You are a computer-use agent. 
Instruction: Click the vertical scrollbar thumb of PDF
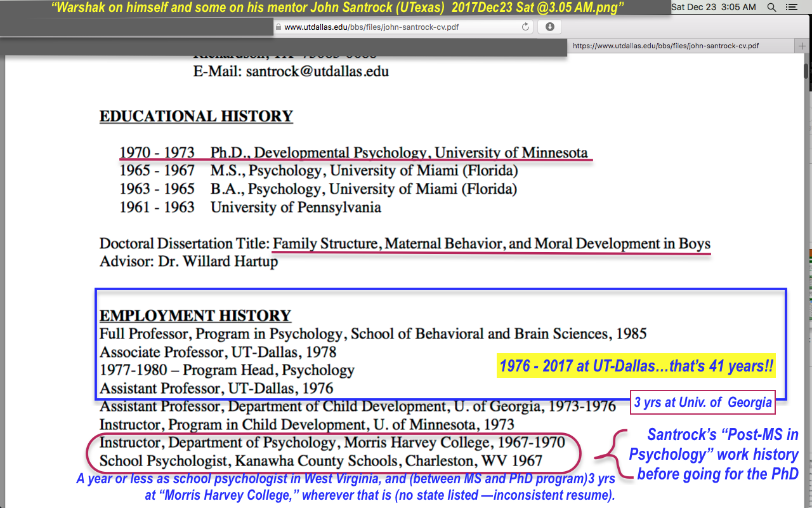[x=807, y=70]
